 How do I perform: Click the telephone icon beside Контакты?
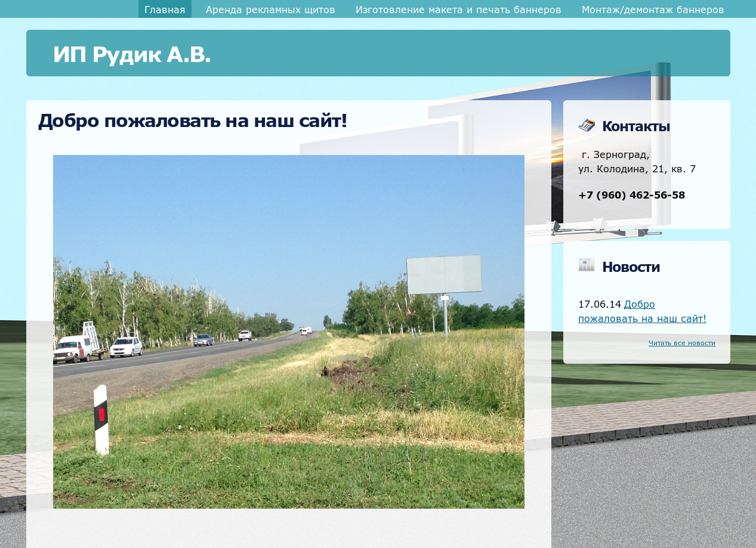click(587, 125)
